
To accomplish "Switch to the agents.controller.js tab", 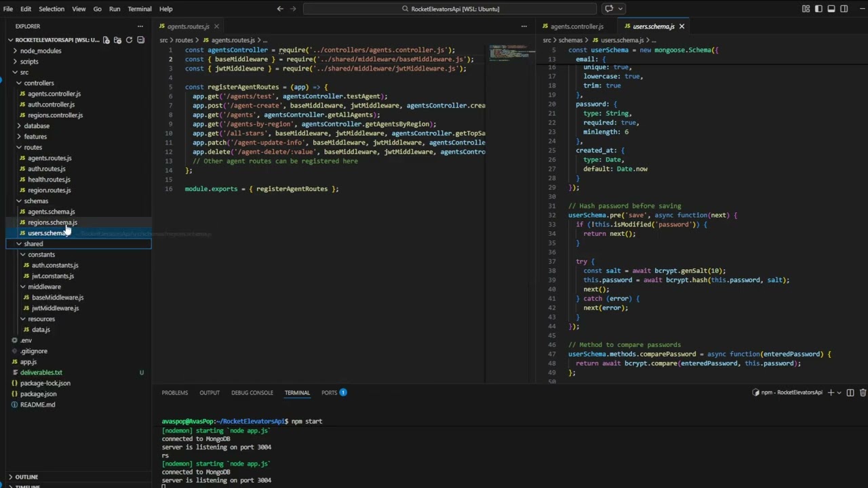I will 576,26.
